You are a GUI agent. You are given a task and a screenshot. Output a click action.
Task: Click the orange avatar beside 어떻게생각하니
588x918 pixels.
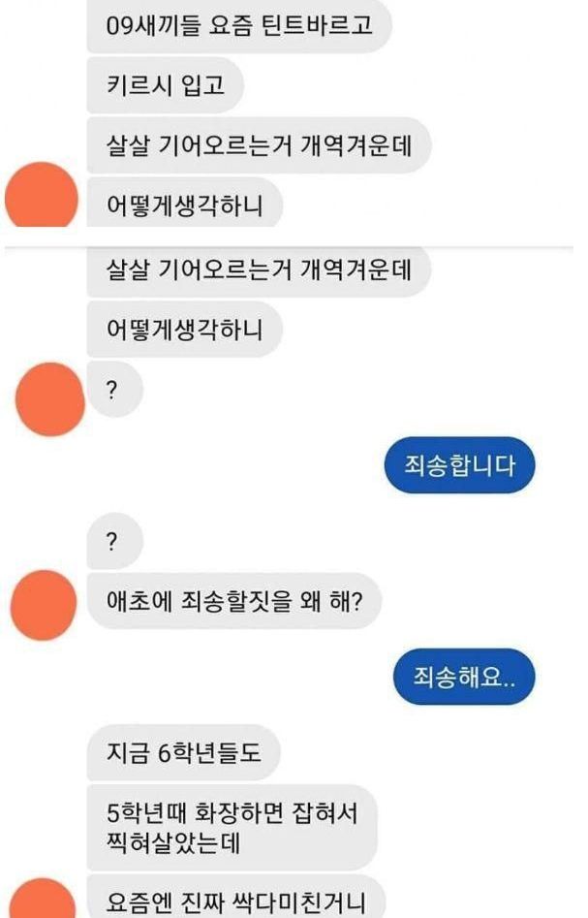click(x=42, y=196)
